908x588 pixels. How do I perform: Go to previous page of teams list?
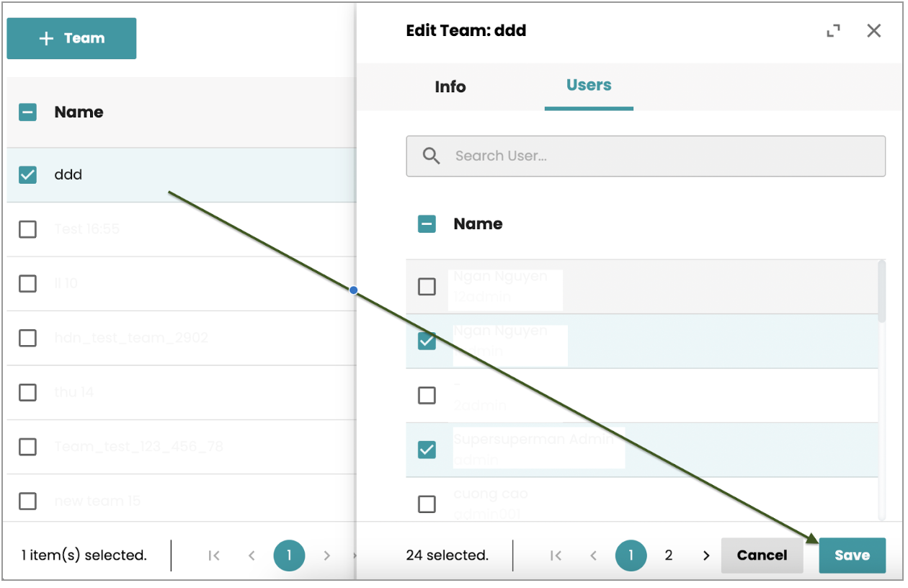(252, 556)
